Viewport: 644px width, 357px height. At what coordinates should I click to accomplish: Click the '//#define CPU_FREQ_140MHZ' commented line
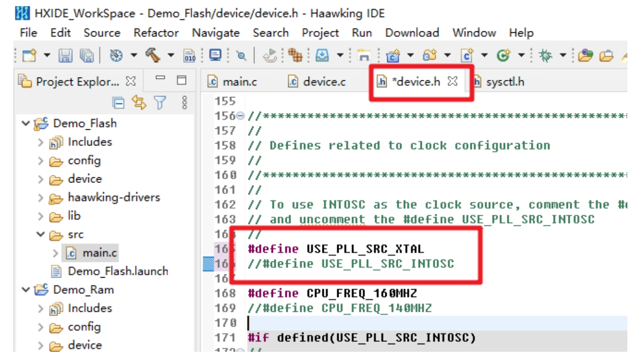(340, 308)
